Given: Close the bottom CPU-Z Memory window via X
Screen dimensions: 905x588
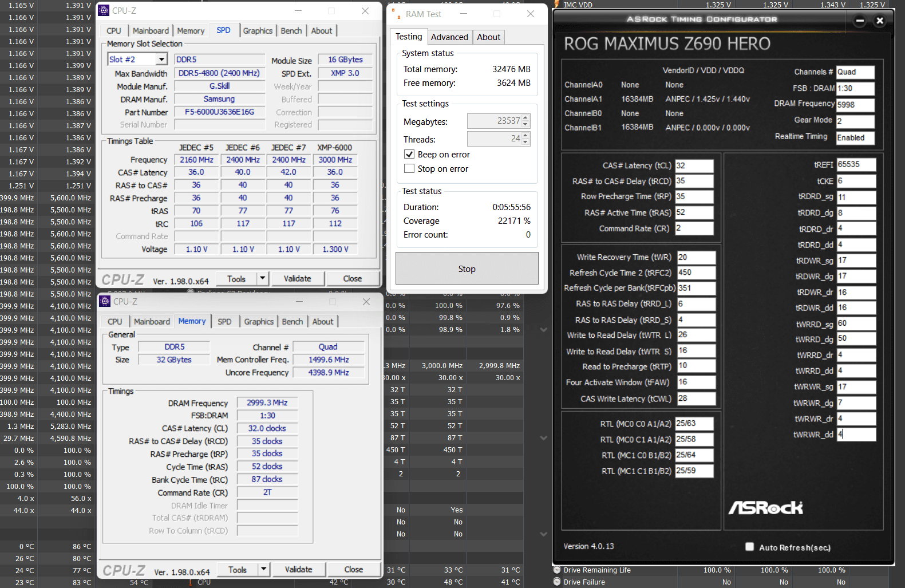Looking at the screenshot, I should 366,302.
